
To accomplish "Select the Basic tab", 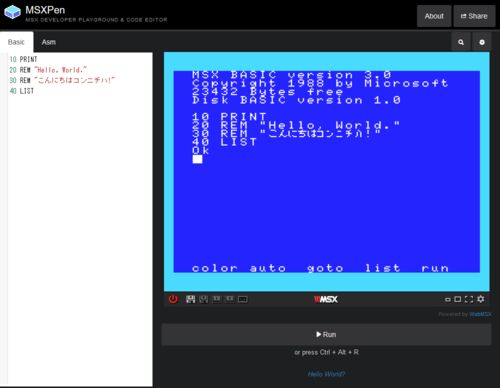I will [x=16, y=42].
